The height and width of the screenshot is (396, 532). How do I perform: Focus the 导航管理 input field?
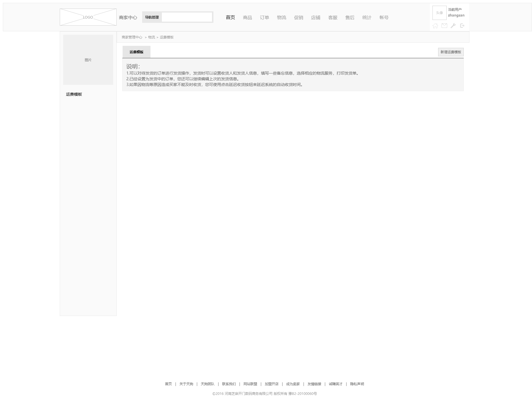tap(187, 17)
